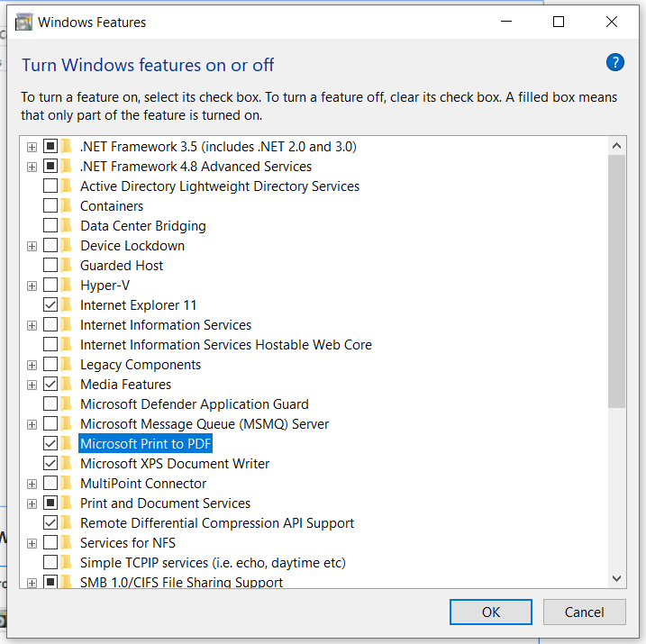Click the folder icon beside Hyper-V

tap(67, 286)
